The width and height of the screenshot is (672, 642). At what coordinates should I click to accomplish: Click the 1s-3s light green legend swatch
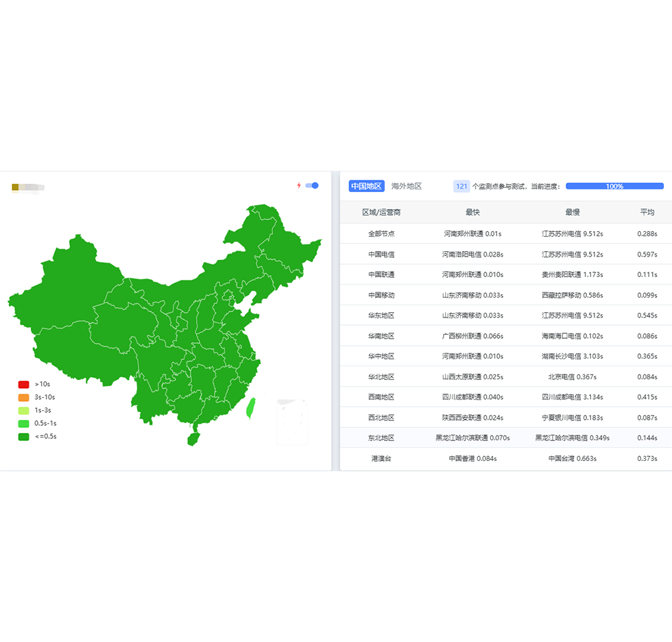23,410
